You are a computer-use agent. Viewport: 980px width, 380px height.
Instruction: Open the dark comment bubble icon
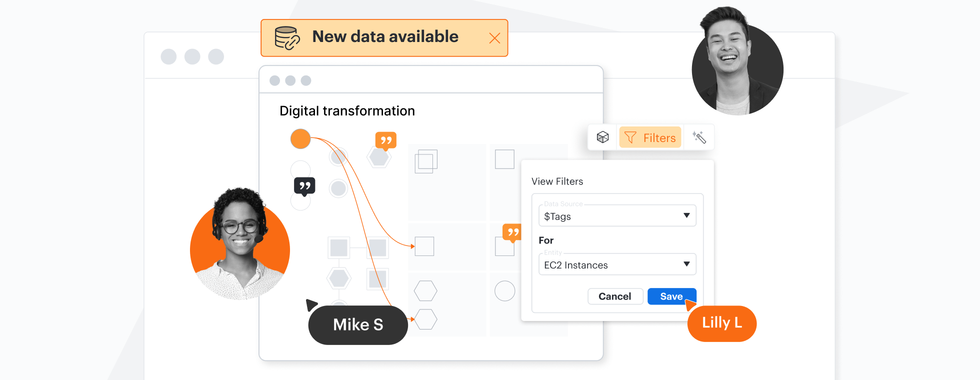[304, 186]
